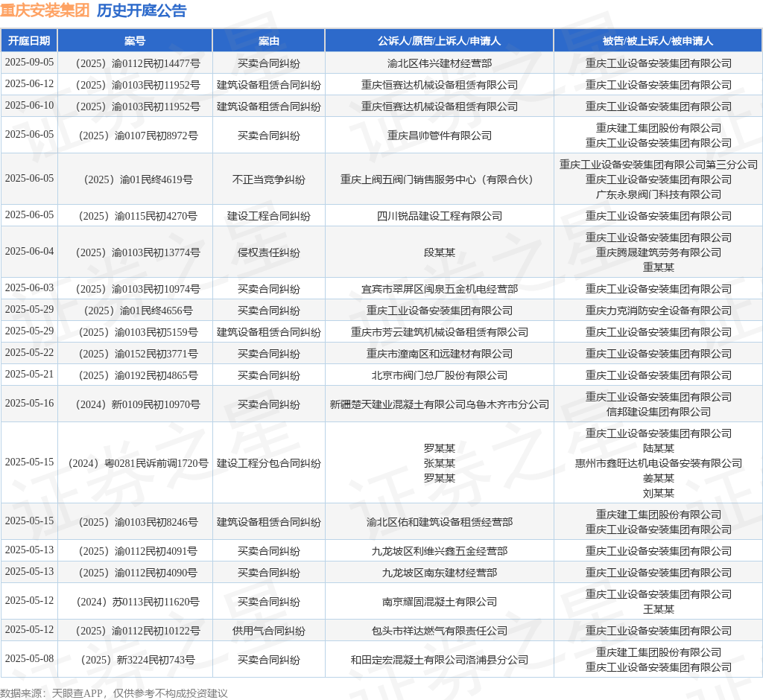Click the 重庆安装集团 title text
Viewport: 763px width, 700px height.
[x=45, y=10]
